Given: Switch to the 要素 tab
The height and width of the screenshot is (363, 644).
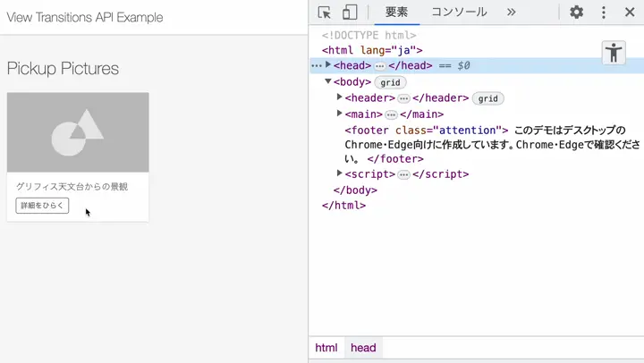Looking at the screenshot, I should [x=396, y=13].
